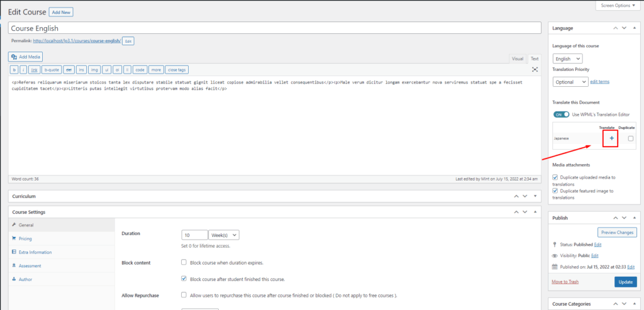
Task: Toggle Duplicate uploaded media to translations
Action: pyautogui.click(x=555, y=177)
